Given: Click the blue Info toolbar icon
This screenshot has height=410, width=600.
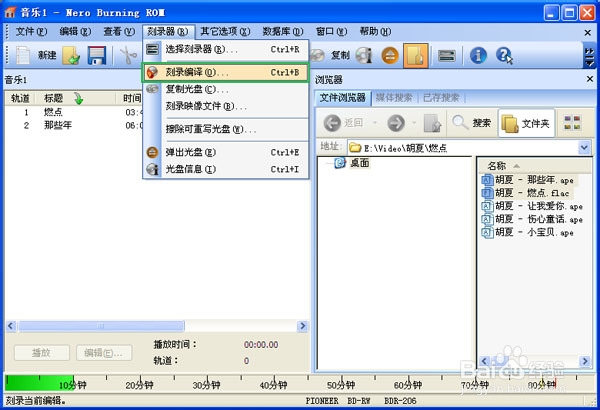Looking at the screenshot, I should 478,56.
